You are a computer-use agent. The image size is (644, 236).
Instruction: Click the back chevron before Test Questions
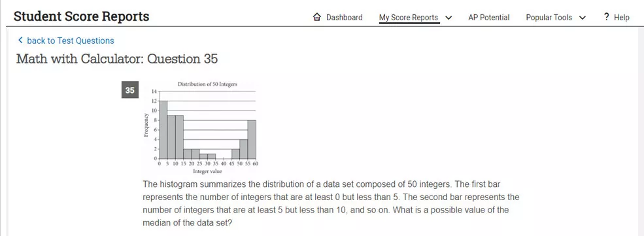click(20, 41)
